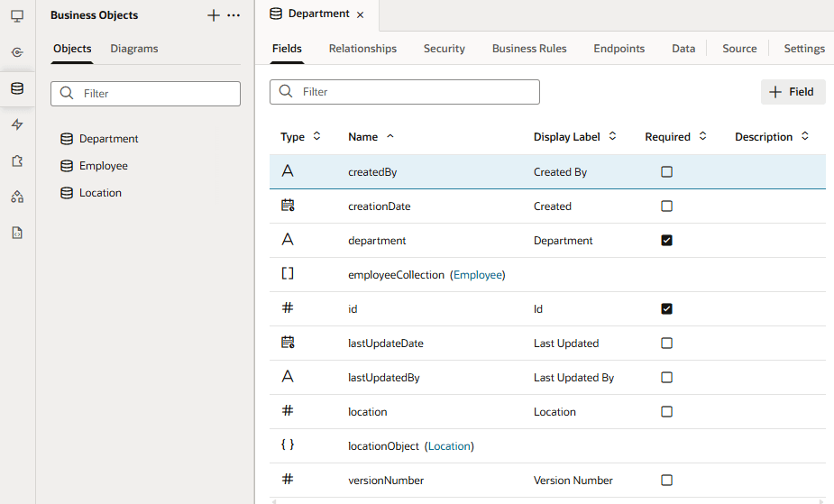Click the datetime type icon for lastUpdateDate
Screen dimensions: 834x504
pos(288,343)
